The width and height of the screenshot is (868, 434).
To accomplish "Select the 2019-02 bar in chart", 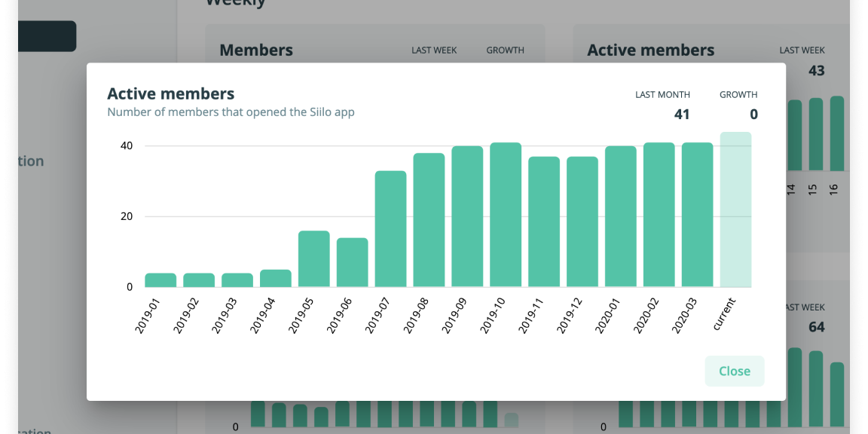I will (199, 280).
